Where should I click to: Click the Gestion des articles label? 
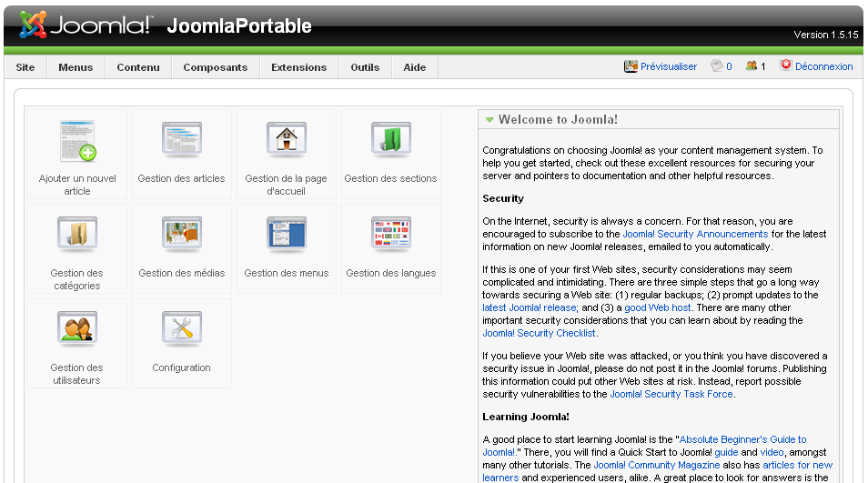pyautogui.click(x=182, y=178)
